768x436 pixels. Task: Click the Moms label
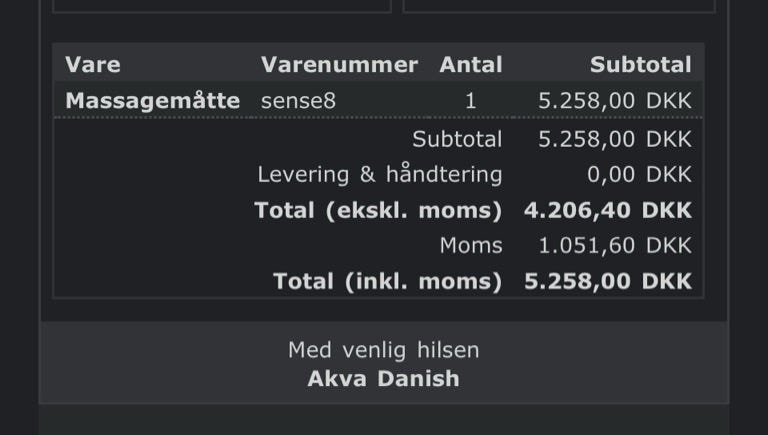471,246
